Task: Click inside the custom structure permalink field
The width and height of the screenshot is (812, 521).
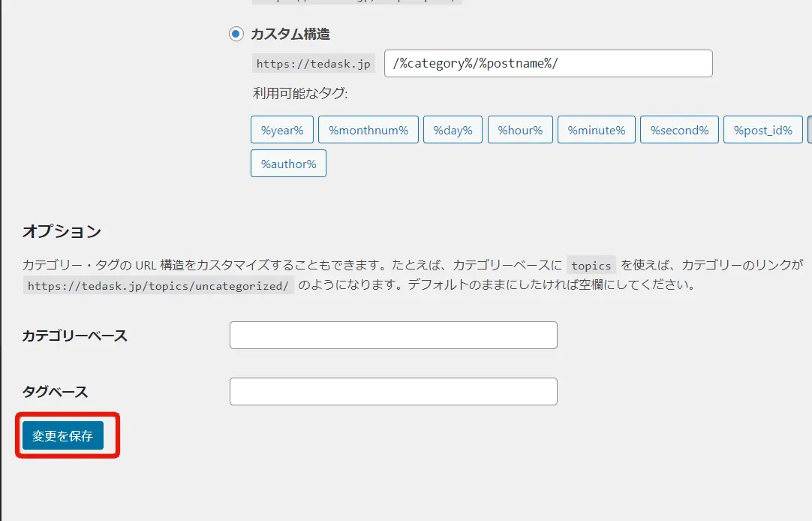Action: (x=548, y=63)
